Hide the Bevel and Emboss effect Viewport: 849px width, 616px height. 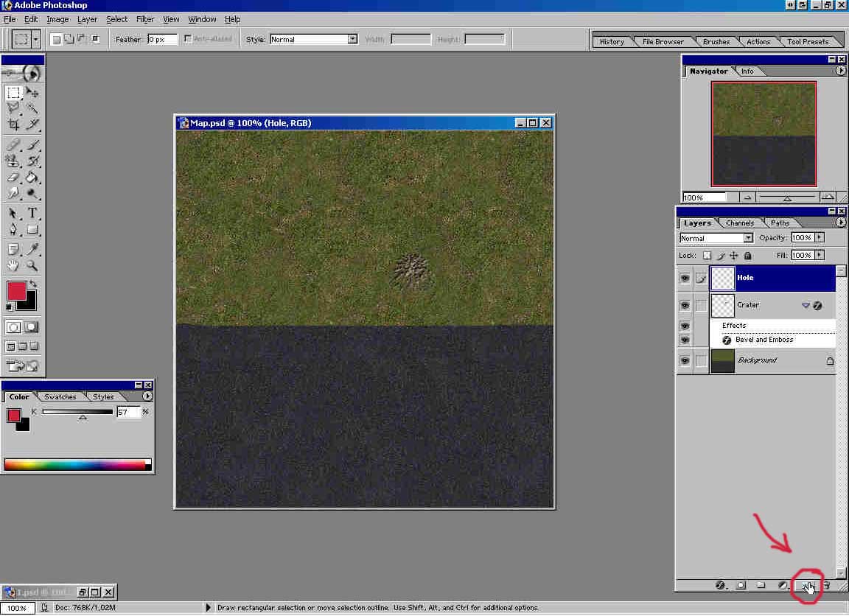(685, 340)
